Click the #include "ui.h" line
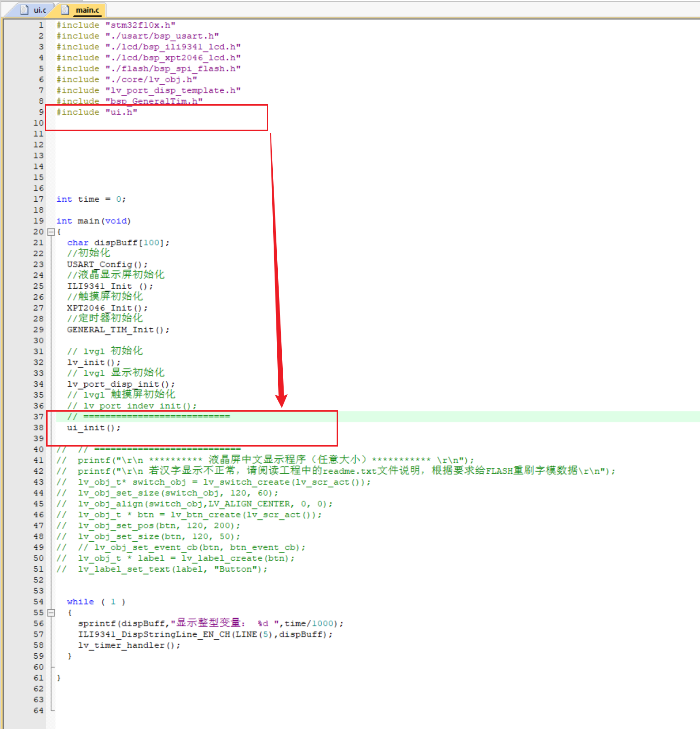 (97, 112)
